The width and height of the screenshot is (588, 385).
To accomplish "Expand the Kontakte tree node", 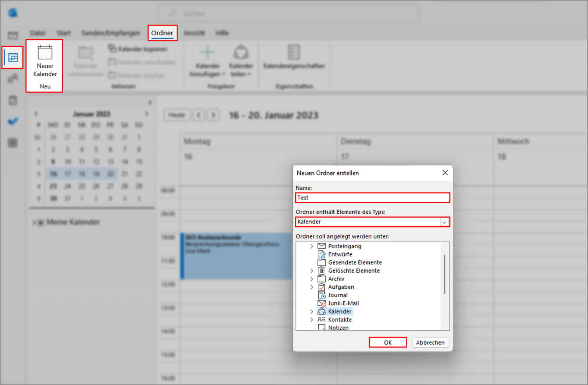I will 312,320.
